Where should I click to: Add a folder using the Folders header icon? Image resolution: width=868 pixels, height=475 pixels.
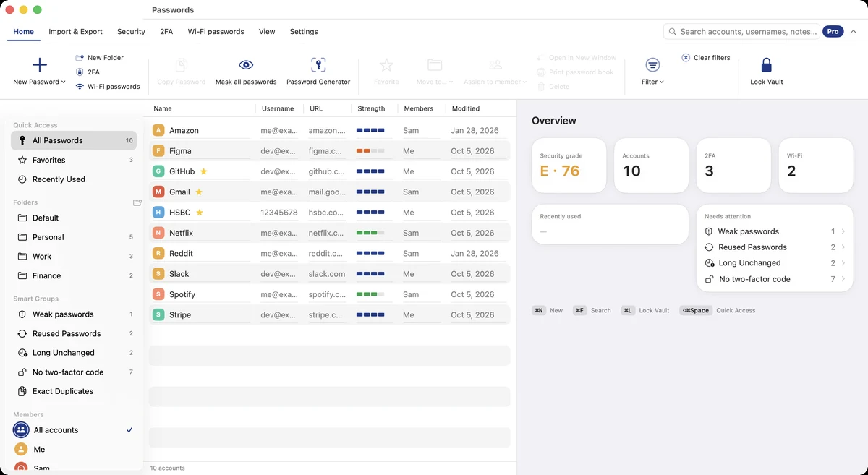pos(137,202)
